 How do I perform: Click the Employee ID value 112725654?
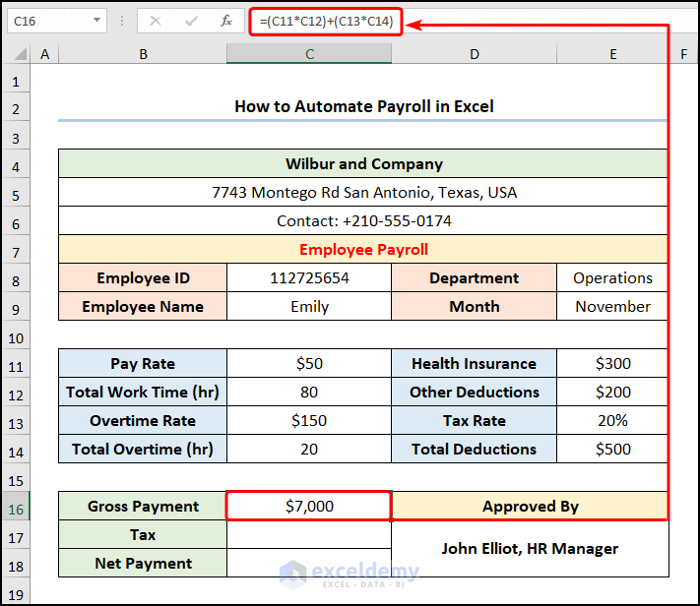(309, 278)
